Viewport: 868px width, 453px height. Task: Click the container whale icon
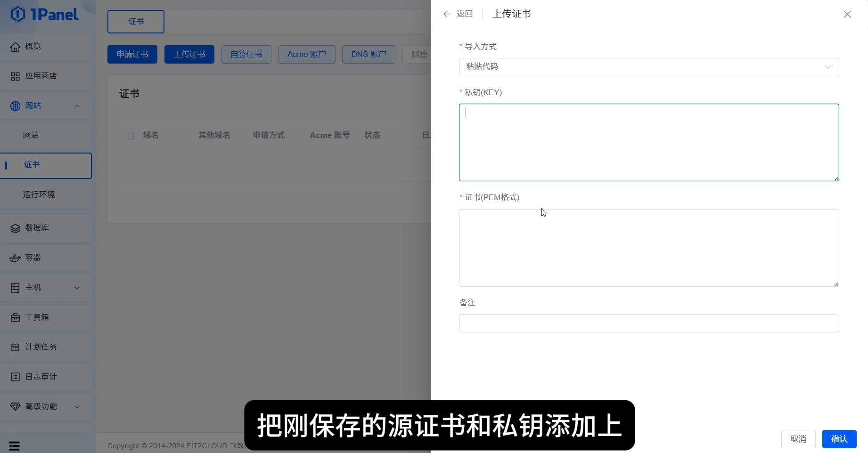pyautogui.click(x=16, y=258)
